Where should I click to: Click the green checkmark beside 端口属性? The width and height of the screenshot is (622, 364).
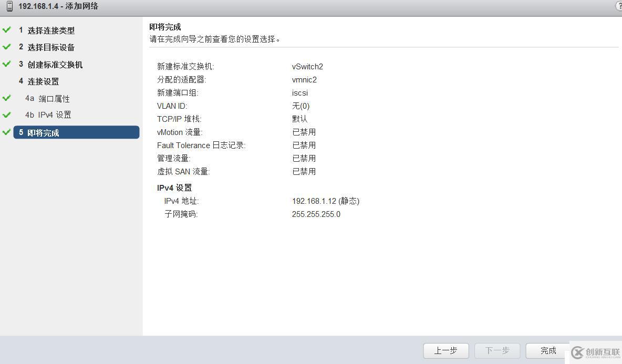(7, 98)
